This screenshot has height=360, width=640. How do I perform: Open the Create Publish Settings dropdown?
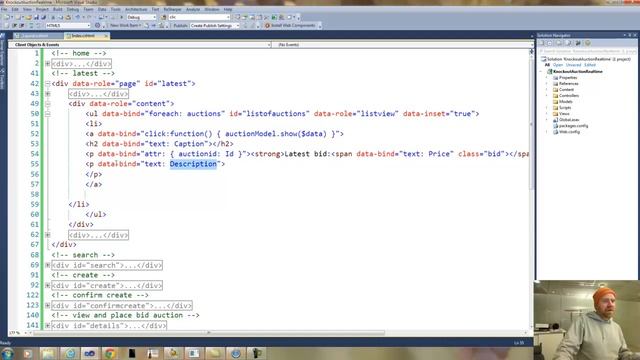coord(215,25)
